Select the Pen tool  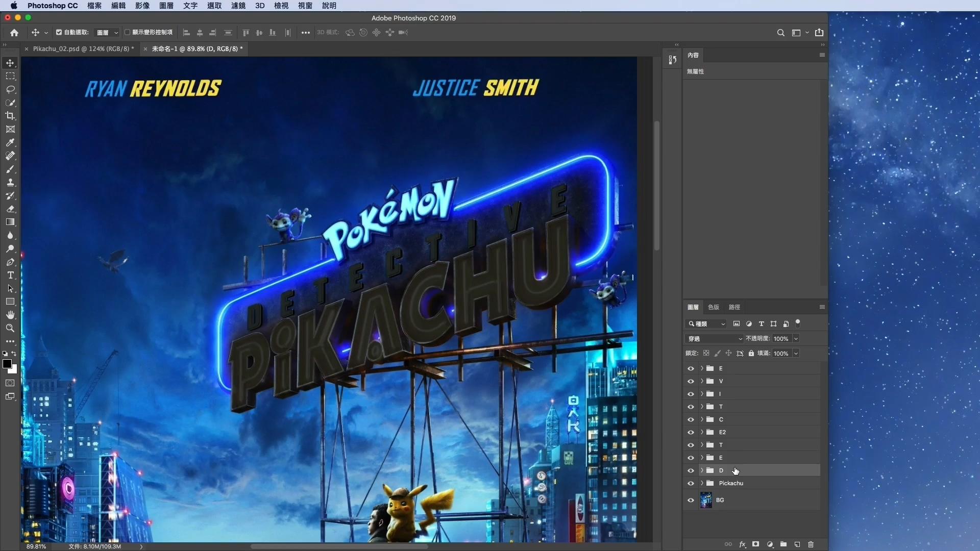(x=10, y=262)
